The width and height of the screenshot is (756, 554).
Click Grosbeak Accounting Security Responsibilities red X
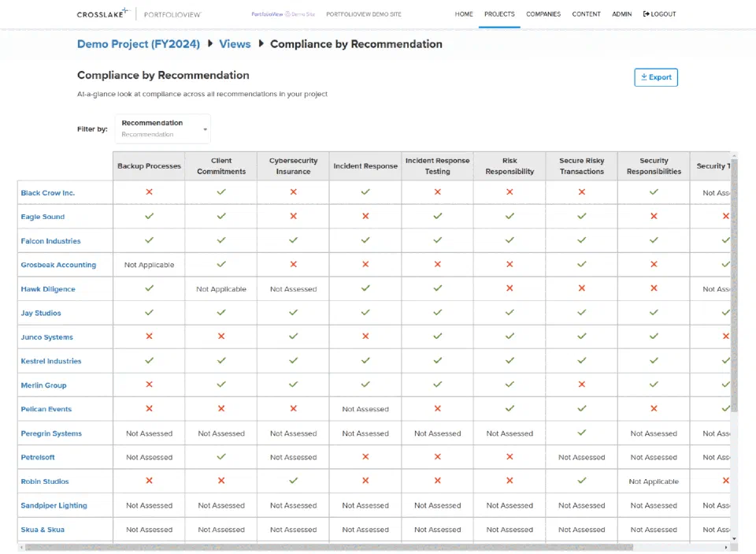654,264
